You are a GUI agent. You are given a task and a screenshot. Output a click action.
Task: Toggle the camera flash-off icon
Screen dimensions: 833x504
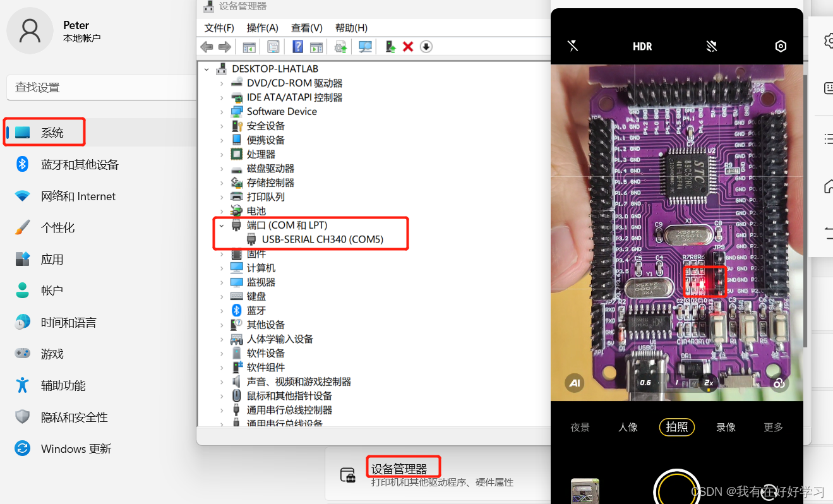573,45
